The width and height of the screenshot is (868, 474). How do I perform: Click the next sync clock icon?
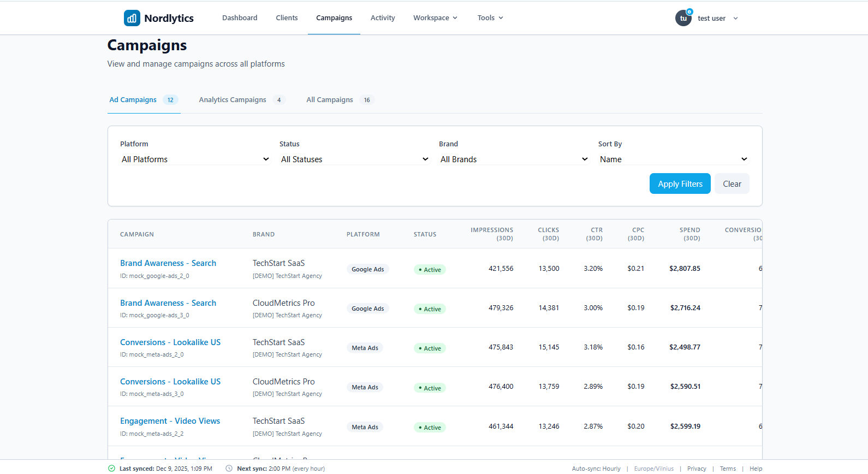tap(229, 469)
